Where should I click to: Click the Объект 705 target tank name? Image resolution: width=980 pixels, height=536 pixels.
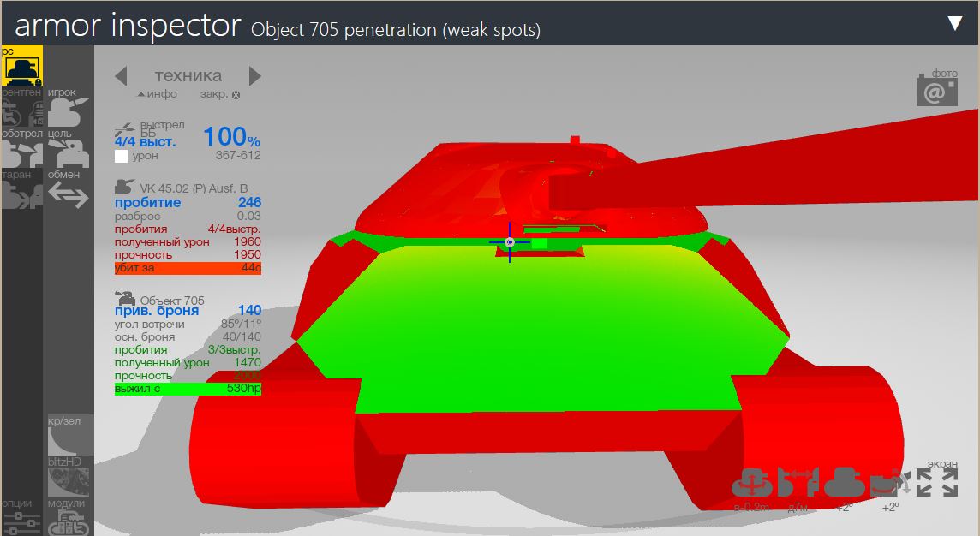click(x=172, y=301)
